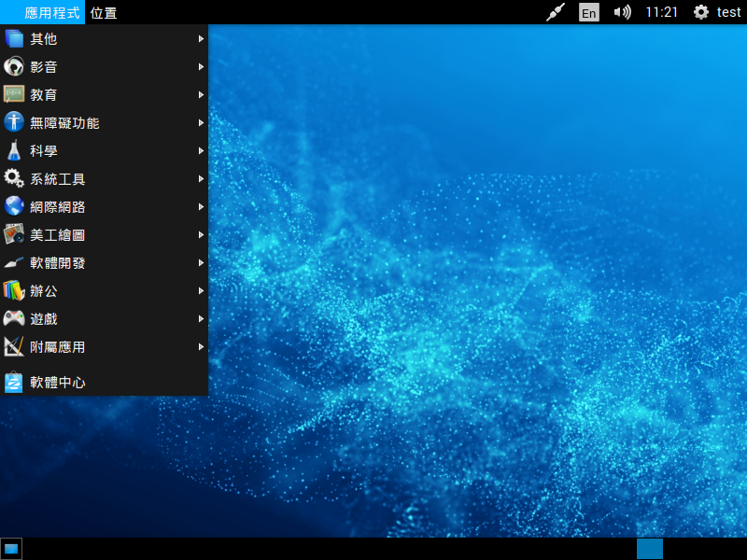Expand the 美工繪圖 submenu arrow

click(x=201, y=235)
